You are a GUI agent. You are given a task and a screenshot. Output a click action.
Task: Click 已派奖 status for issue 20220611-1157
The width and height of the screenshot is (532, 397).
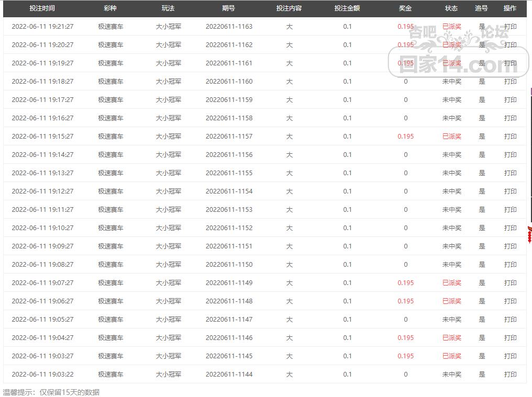click(451, 137)
